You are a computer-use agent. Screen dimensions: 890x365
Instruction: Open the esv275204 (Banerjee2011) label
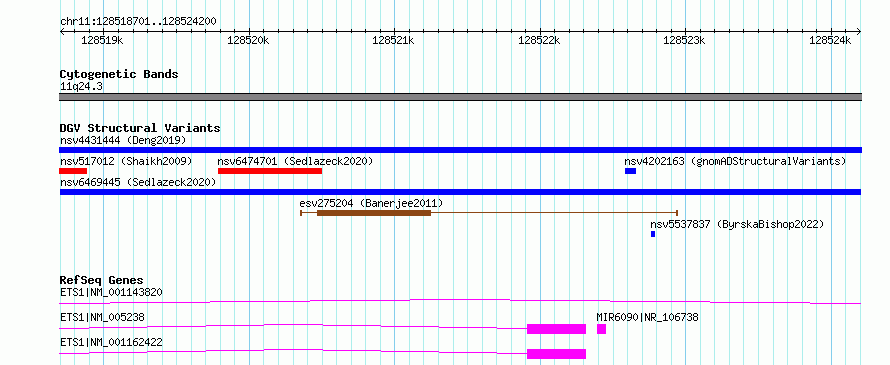coord(371,203)
